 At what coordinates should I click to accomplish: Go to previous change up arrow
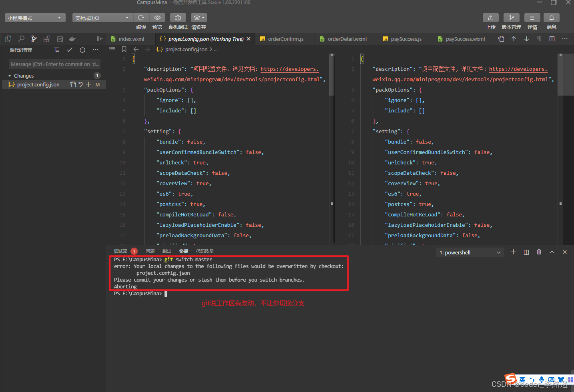514,39
